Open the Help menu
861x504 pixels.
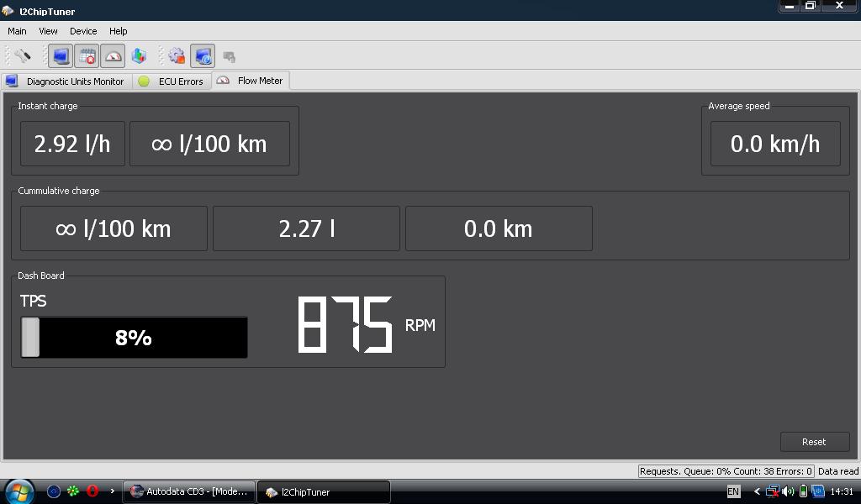[x=118, y=31]
